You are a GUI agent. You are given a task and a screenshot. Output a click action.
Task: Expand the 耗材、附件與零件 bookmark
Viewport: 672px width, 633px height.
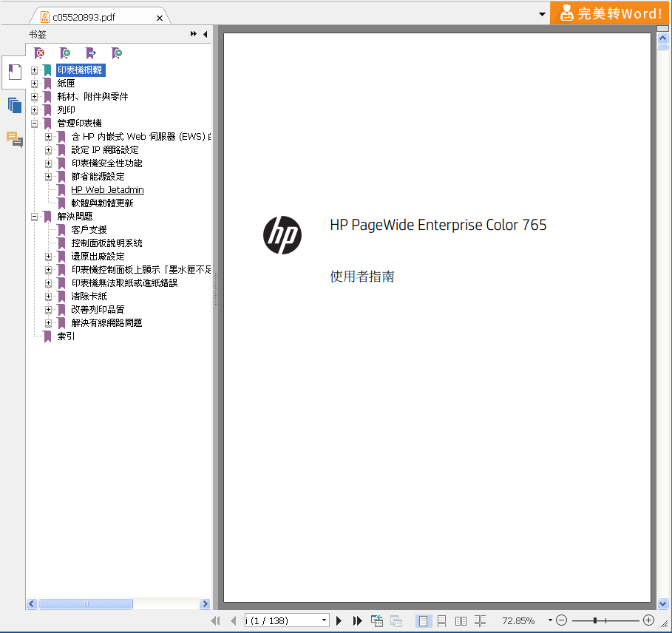point(34,96)
